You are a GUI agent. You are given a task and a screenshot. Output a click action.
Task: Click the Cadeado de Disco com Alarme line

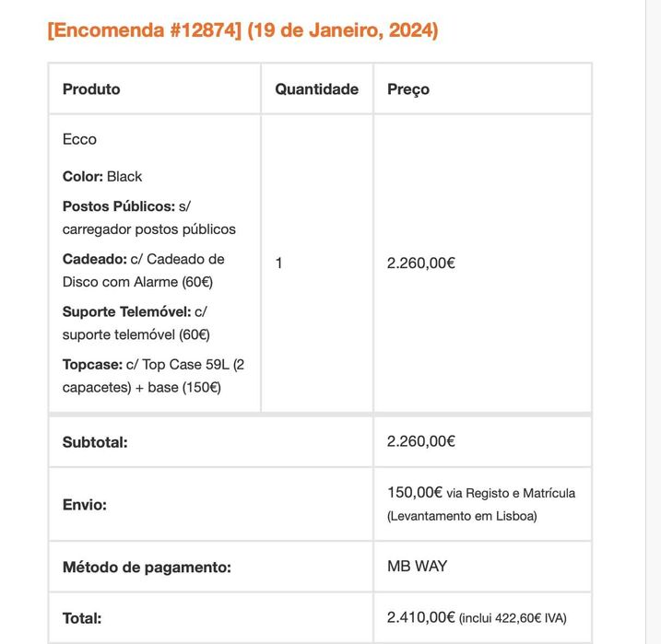pyautogui.click(x=143, y=270)
